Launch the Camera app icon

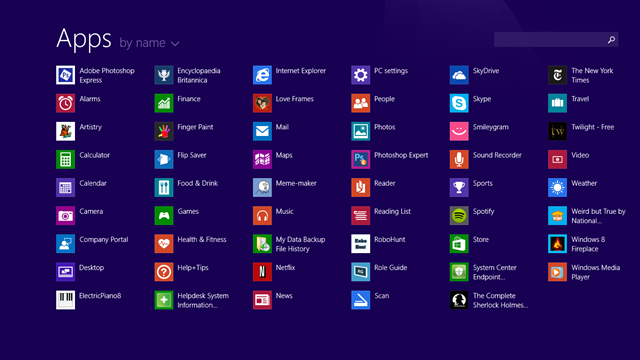pos(65,216)
